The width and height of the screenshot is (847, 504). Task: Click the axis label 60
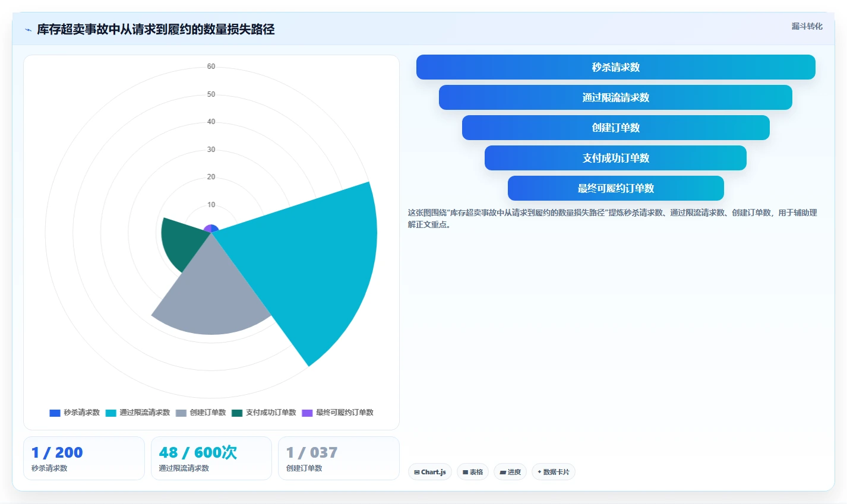(x=211, y=66)
